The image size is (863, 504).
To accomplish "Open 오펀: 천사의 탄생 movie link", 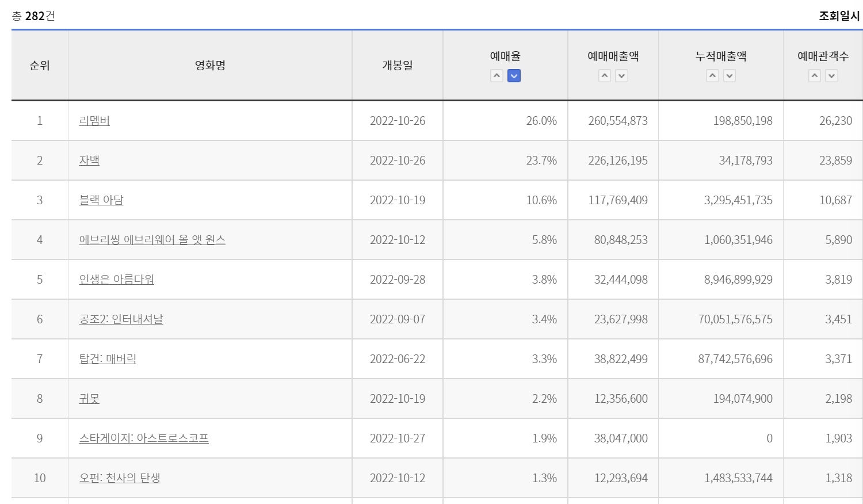I will (120, 478).
